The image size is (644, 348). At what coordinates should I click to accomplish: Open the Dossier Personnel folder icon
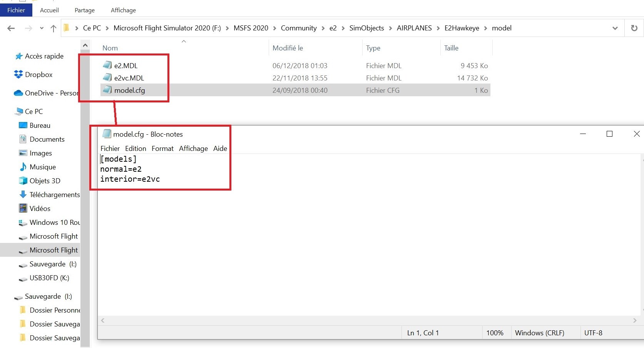(23, 310)
